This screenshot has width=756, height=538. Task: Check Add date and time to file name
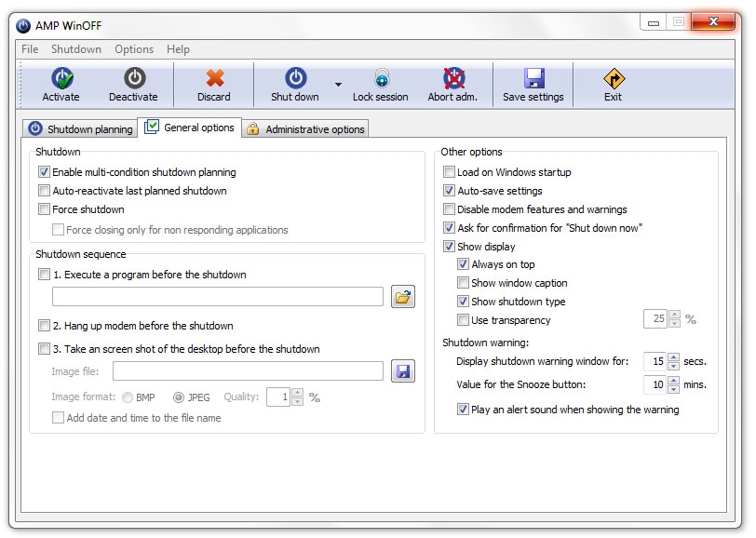58,418
